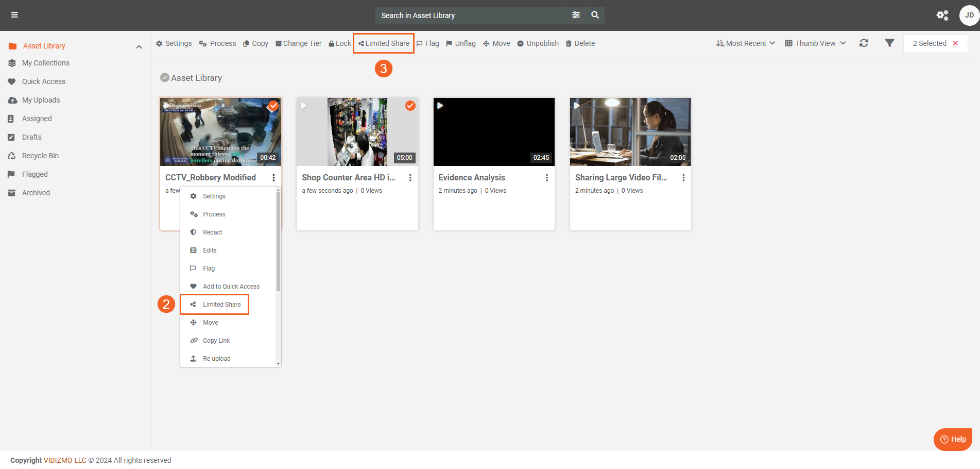Open the Most Recent sort dropdown
This screenshot has width=980, height=469.
point(745,43)
